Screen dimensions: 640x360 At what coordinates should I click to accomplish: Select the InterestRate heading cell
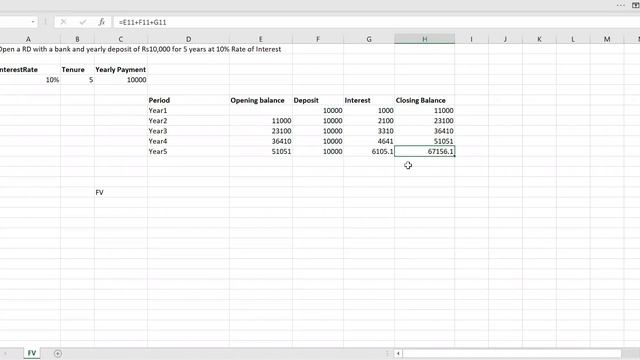(30, 70)
